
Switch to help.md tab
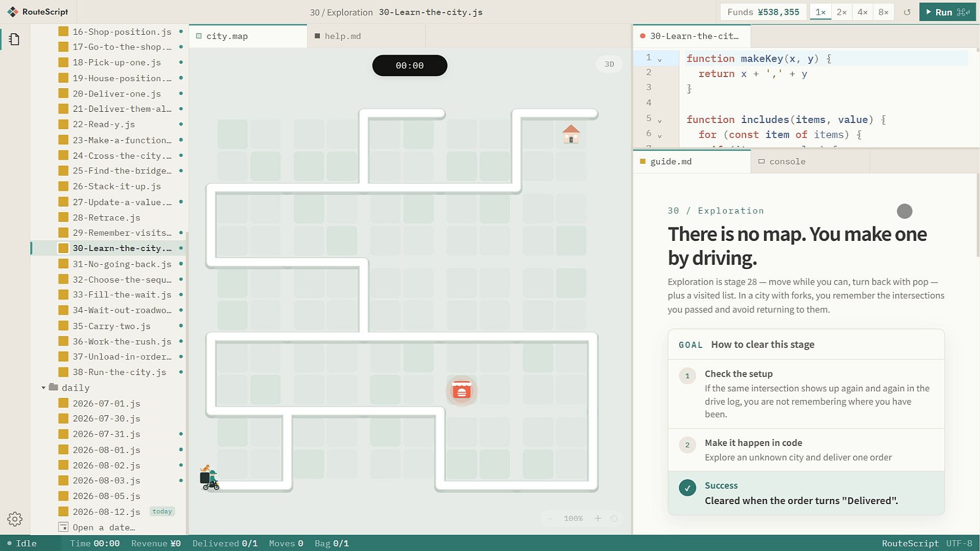[x=366, y=36]
